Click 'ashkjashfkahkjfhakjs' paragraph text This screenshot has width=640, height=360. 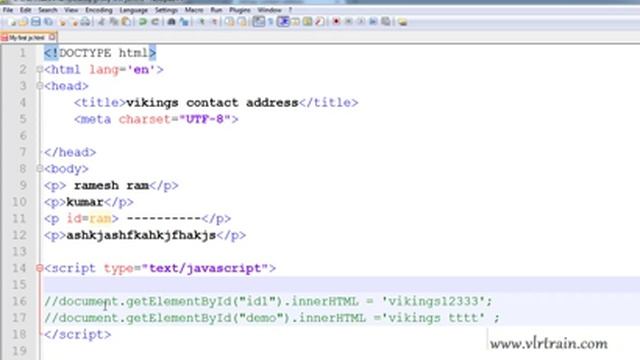coord(141,235)
